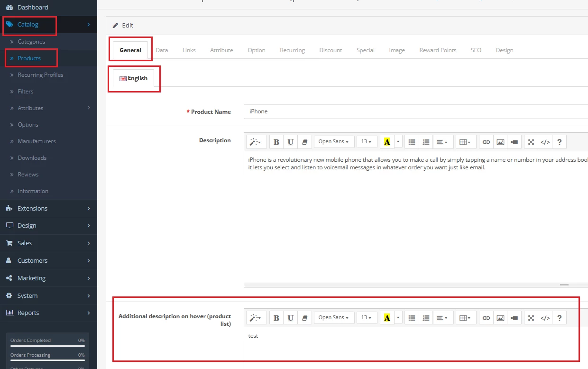Open help in the Additional description toolbar

point(560,318)
